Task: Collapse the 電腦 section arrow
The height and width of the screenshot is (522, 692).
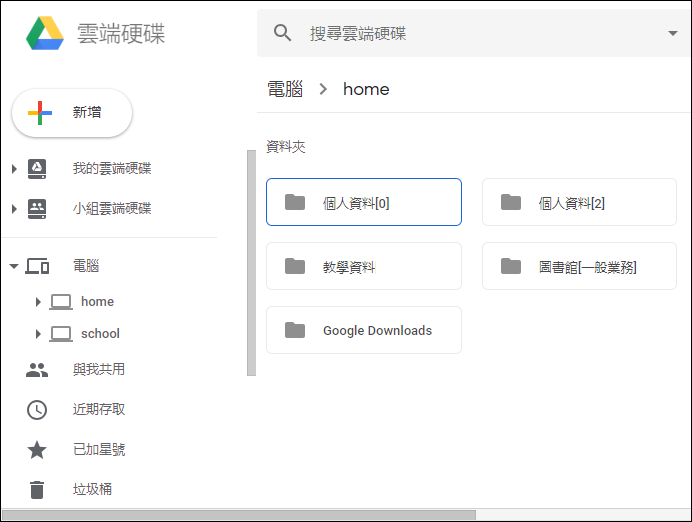Action: coord(14,266)
